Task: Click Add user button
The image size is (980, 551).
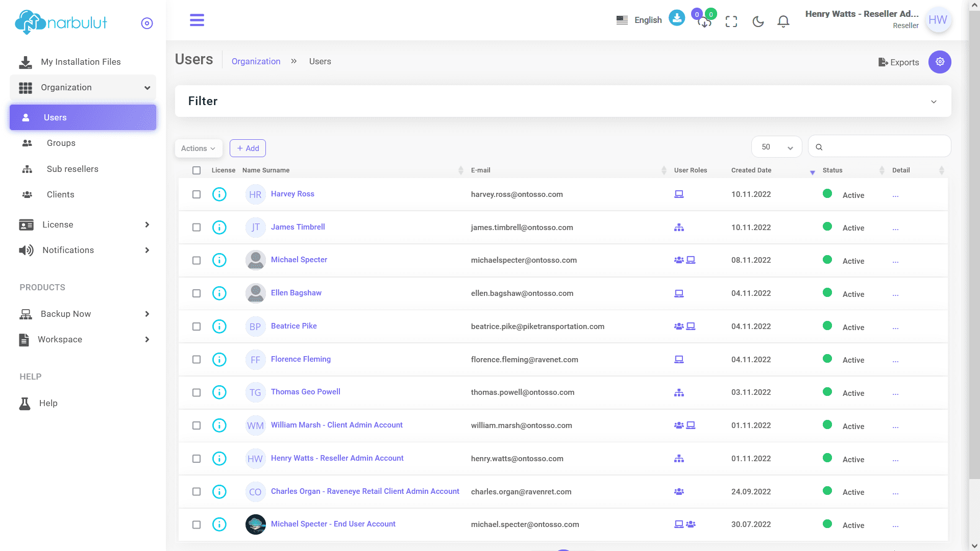Action: point(248,148)
